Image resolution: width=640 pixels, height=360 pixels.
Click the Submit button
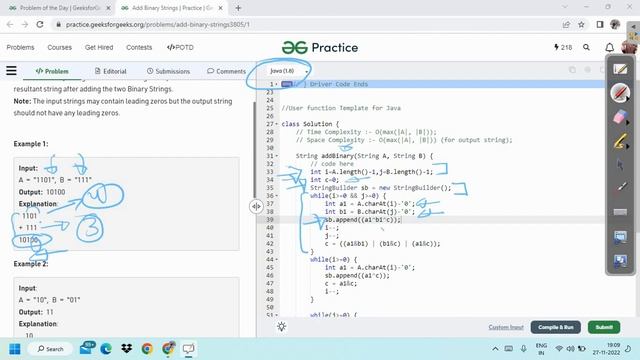[x=604, y=327]
